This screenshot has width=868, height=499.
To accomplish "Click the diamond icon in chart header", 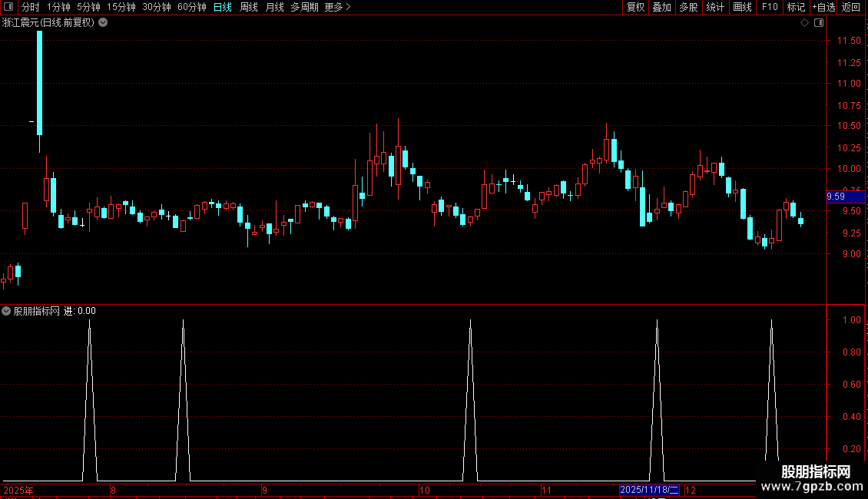I will pos(805,23).
